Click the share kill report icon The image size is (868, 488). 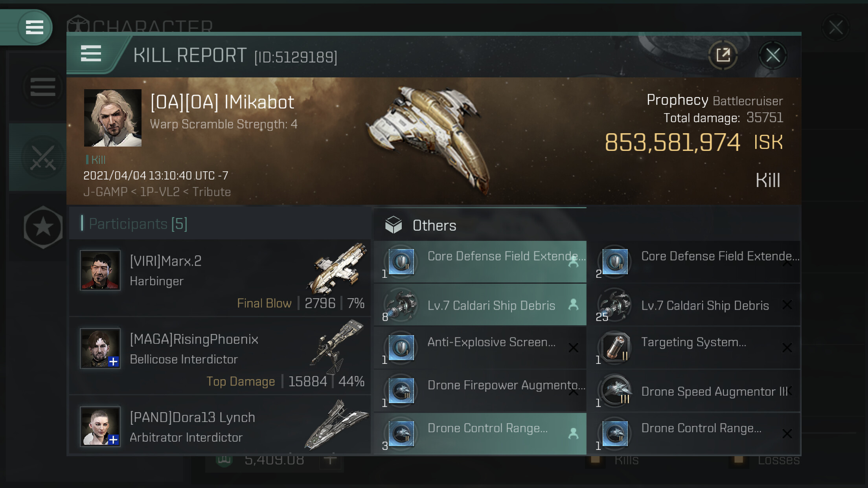tap(723, 55)
